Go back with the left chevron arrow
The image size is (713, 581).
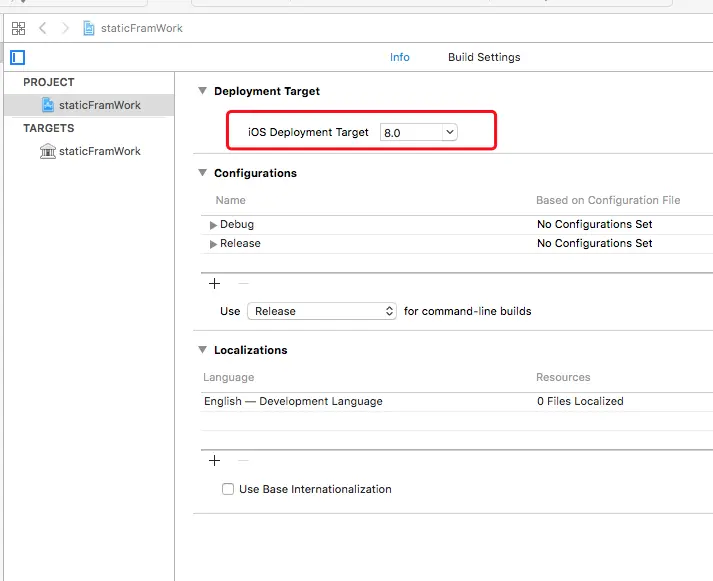(x=43, y=28)
